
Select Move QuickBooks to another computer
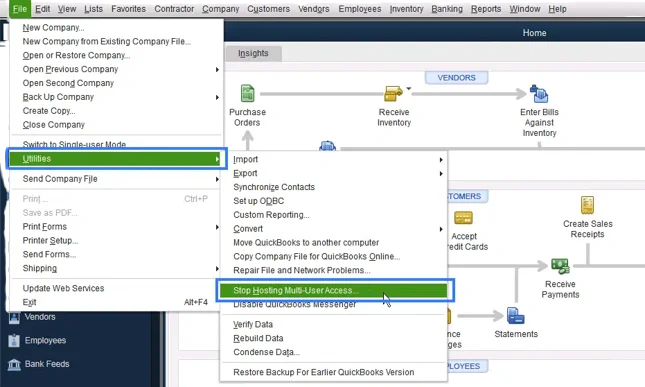point(306,243)
